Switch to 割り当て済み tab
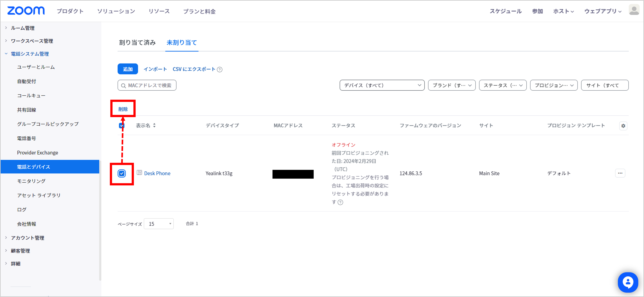The height and width of the screenshot is (297, 644). (137, 43)
